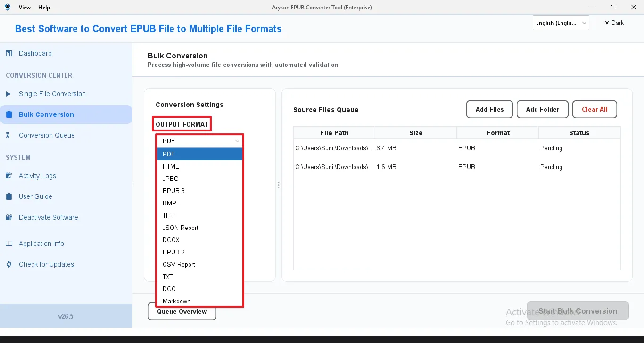Image resolution: width=644 pixels, height=343 pixels.
Task: Toggle the Dark theme switch
Action: click(x=614, y=23)
